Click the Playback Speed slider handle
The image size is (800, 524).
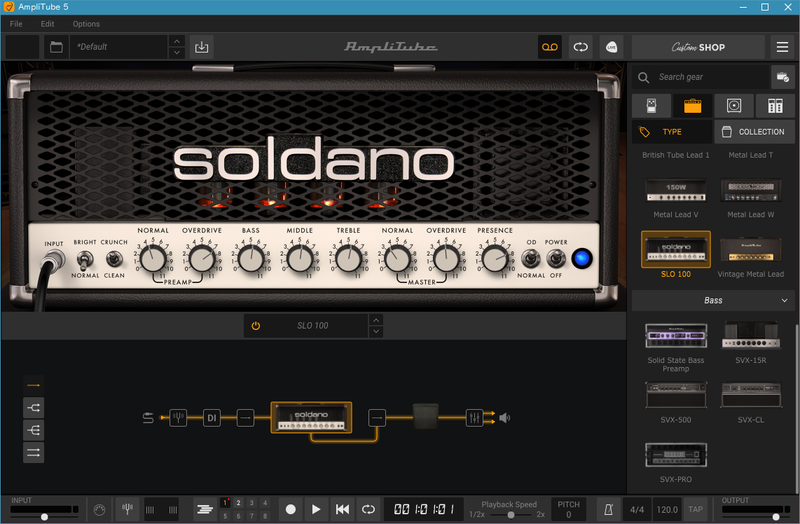511,515
